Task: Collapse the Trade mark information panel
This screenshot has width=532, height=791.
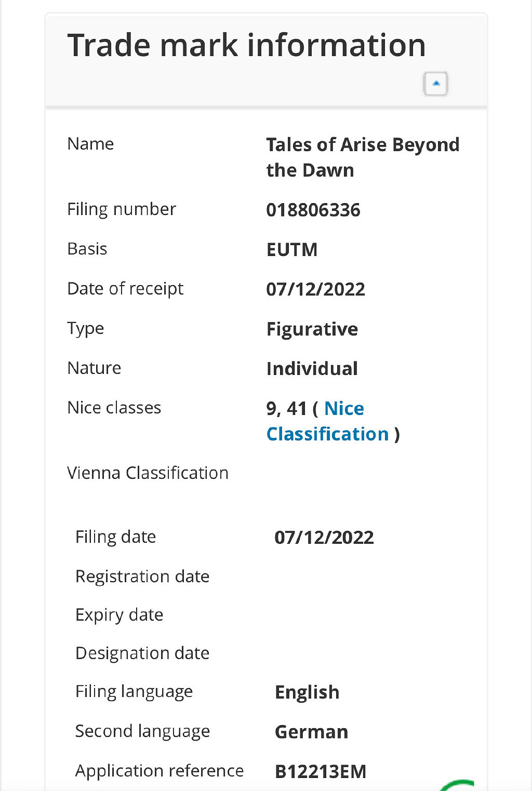Action: click(x=435, y=84)
